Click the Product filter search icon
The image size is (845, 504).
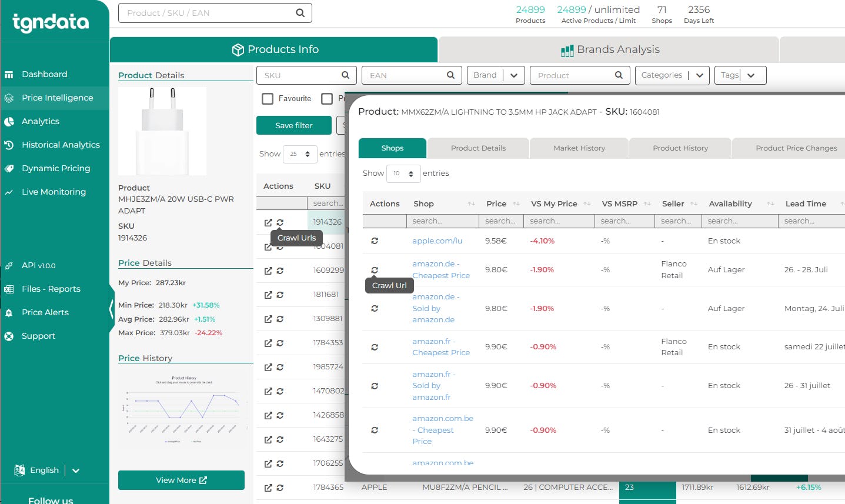click(x=619, y=75)
